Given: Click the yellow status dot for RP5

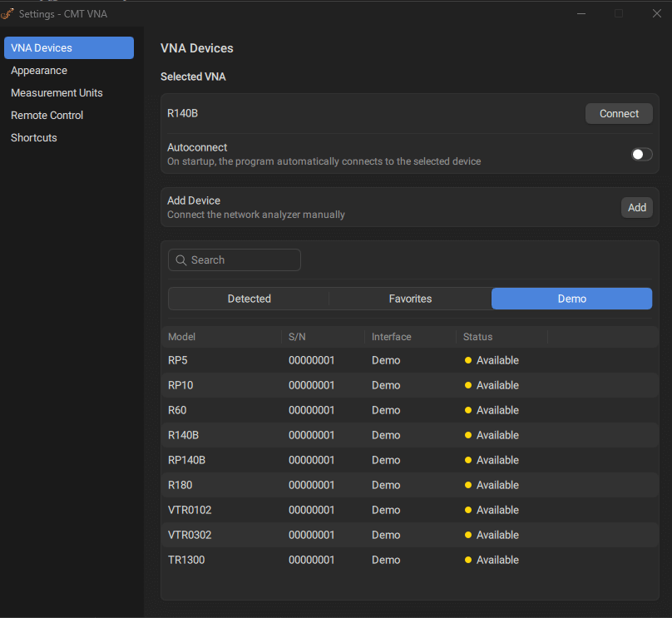Looking at the screenshot, I should (x=468, y=360).
